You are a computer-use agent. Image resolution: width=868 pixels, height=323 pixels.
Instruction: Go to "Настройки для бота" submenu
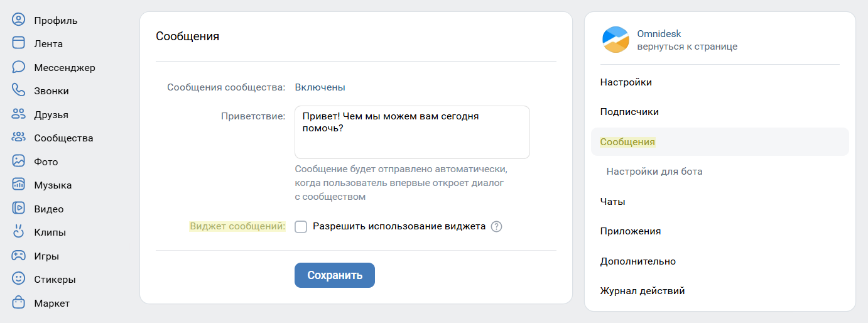(x=654, y=172)
